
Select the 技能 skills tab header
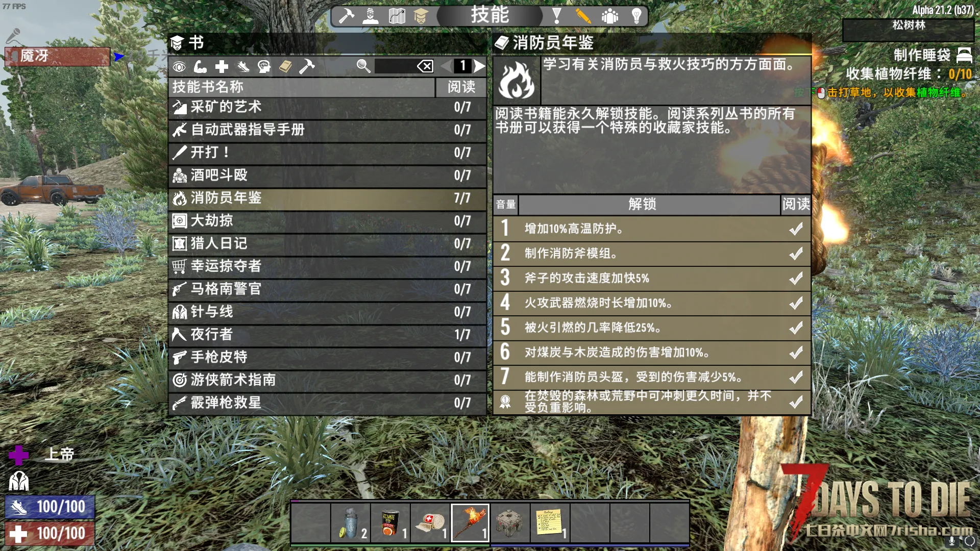tap(490, 15)
